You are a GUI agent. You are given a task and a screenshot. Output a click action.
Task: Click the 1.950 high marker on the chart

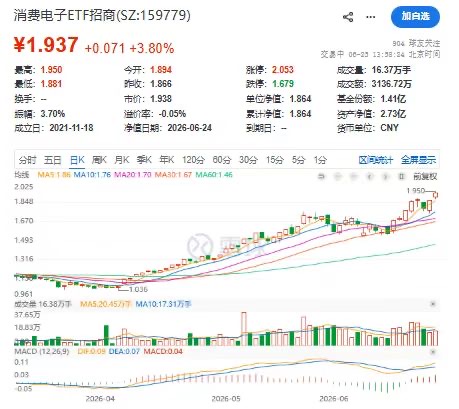coord(416,191)
